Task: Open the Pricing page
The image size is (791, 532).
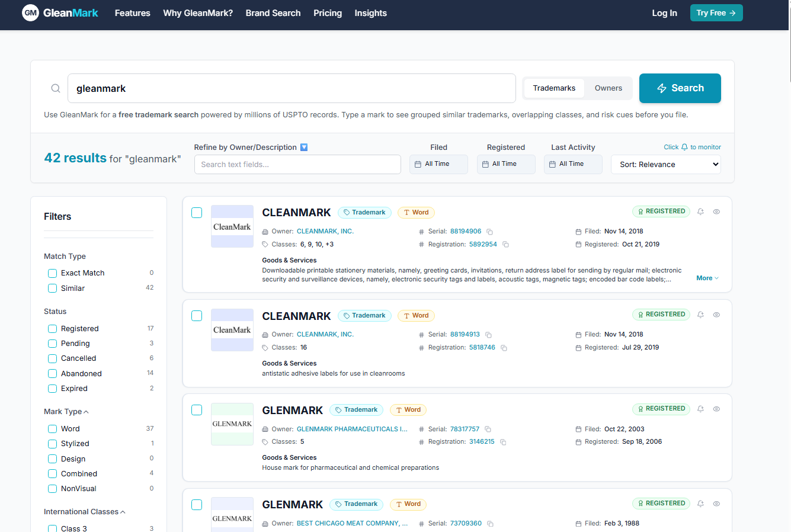Action: [x=328, y=13]
